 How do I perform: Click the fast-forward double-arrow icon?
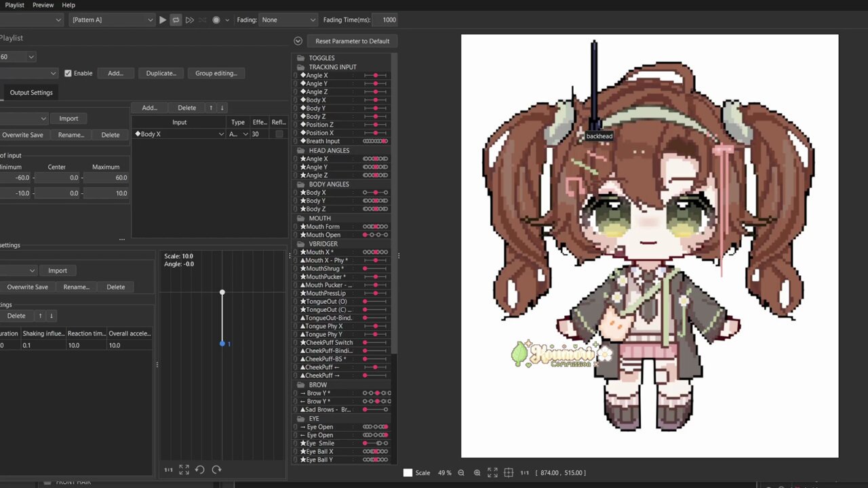[x=189, y=20]
